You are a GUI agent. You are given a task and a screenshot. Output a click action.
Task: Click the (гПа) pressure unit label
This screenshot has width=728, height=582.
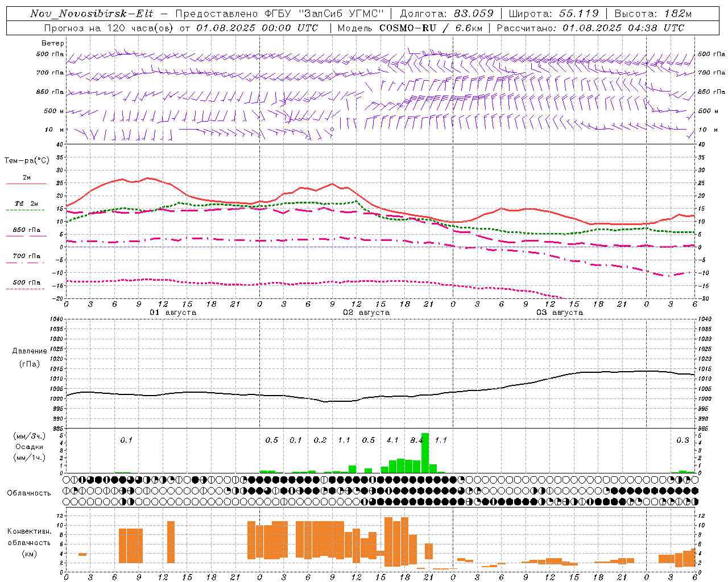coord(30,364)
